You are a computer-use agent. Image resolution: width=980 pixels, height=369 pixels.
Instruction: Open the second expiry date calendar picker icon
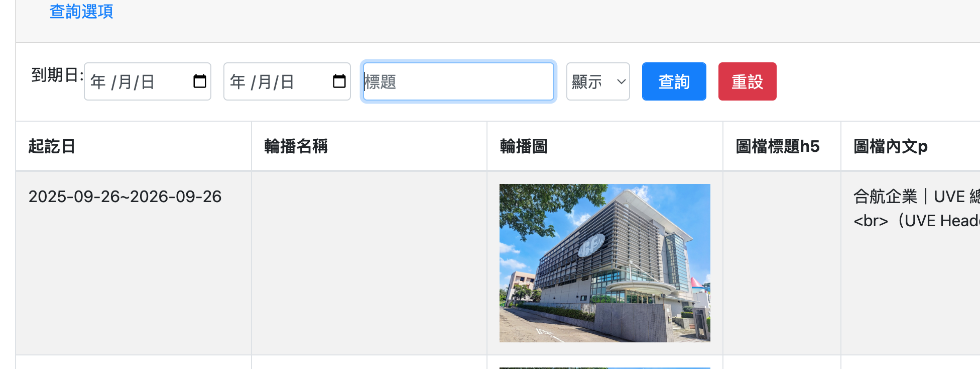(x=339, y=81)
